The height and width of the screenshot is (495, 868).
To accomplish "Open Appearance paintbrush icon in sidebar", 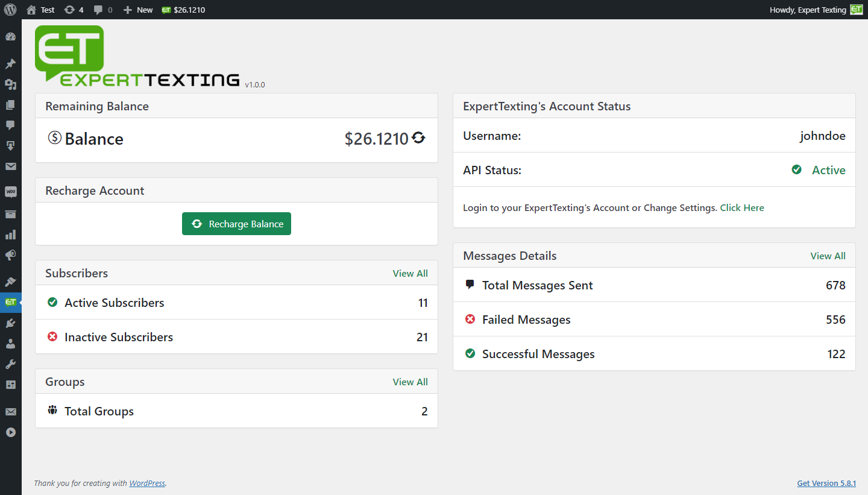I will 10,282.
